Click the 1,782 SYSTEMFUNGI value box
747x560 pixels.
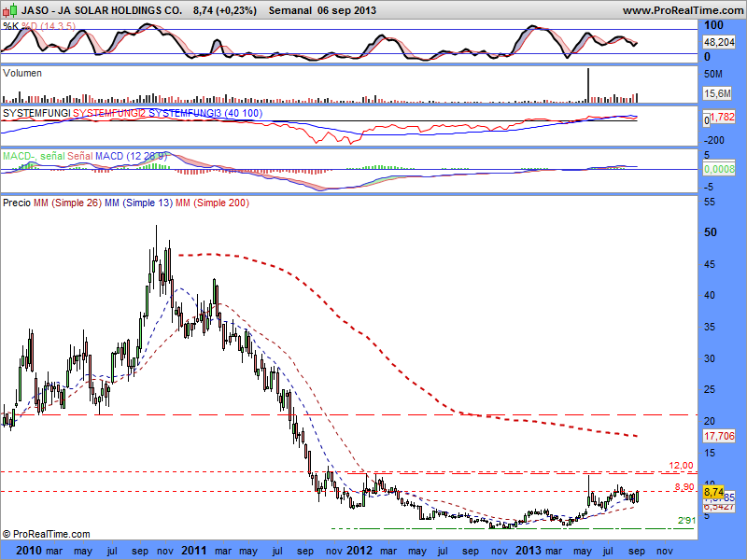pos(722,117)
